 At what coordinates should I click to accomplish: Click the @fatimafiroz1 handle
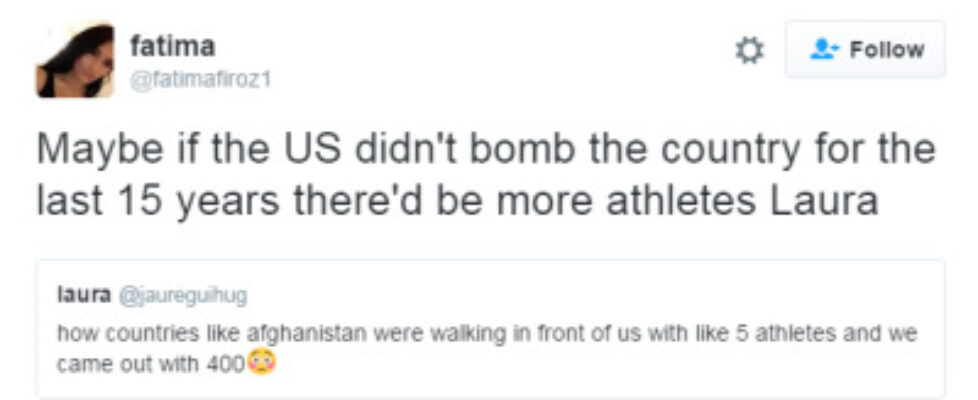click(200, 81)
